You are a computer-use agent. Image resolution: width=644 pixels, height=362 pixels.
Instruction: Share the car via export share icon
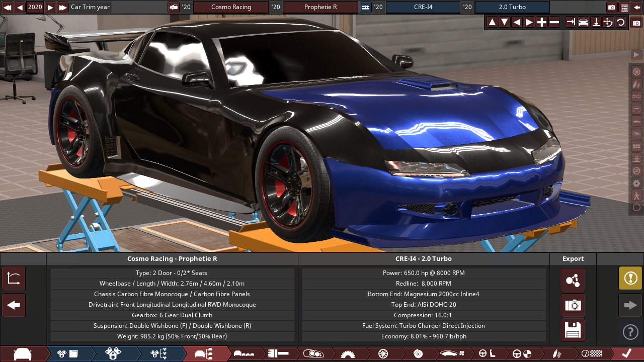573,280
